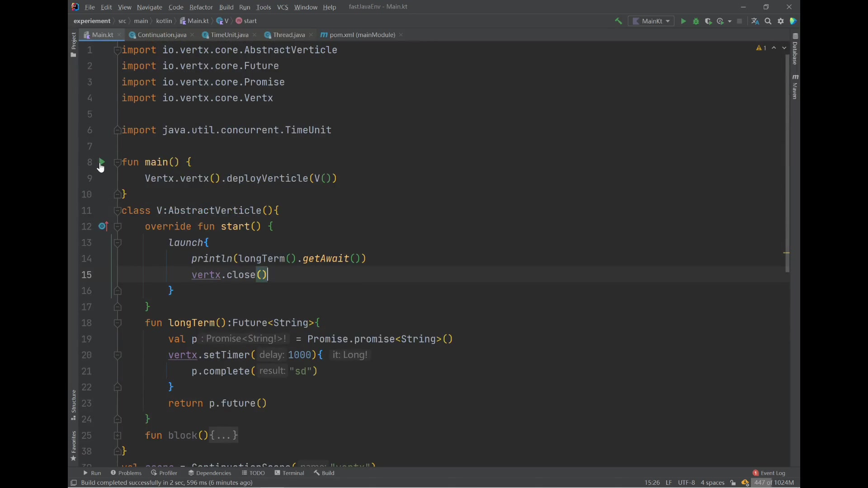This screenshot has width=868, height=488.
Task: Click the yellow warning stripe marker in scrollbar
Action: click(787, 253)
